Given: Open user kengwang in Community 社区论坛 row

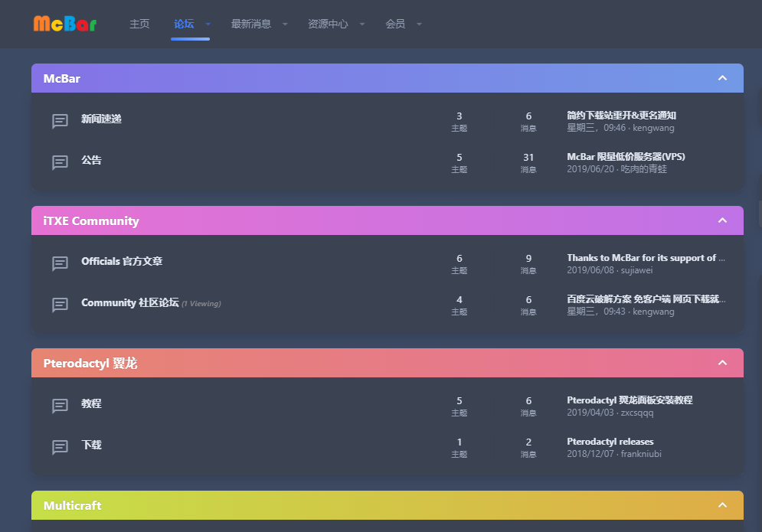Looking at the screenshot, I should tap(653, 312).
